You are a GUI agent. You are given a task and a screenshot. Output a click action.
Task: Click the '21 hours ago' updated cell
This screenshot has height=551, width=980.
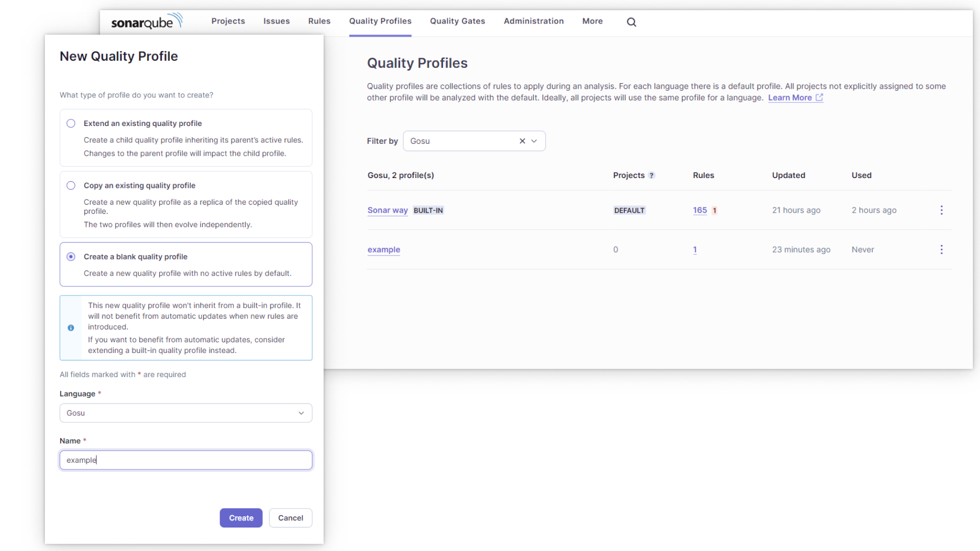(x=796, y=210)
